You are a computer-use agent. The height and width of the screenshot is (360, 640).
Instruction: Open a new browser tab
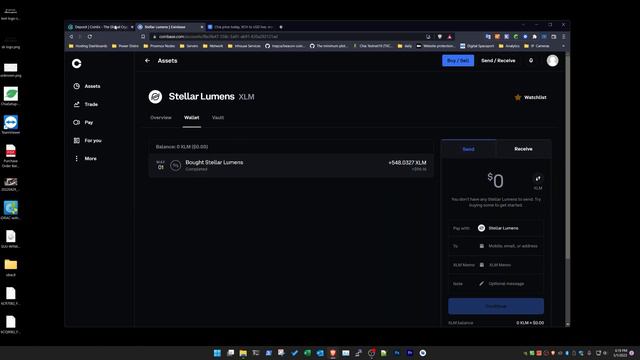[x=281, y=27]
